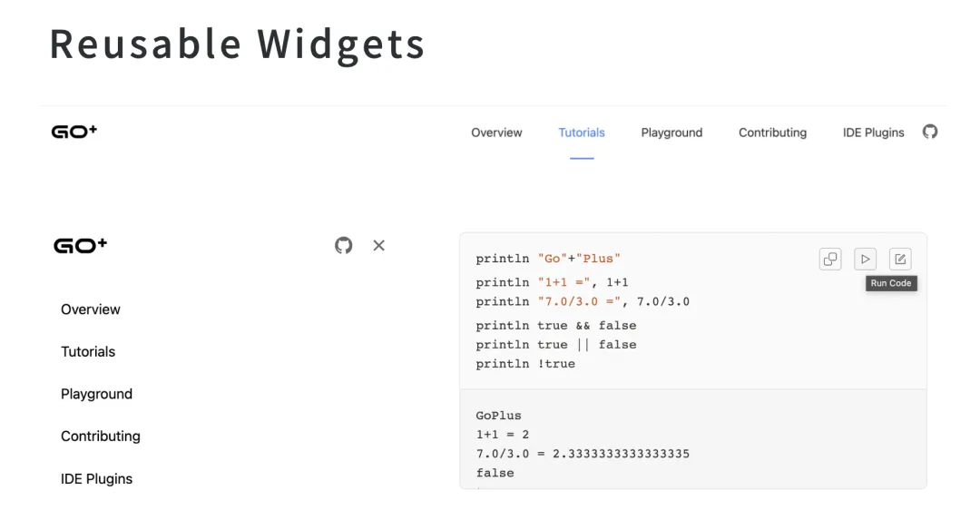Select IDE Plugins in the sidebar menu
The image size is (980, 530).
click(96, 479)
